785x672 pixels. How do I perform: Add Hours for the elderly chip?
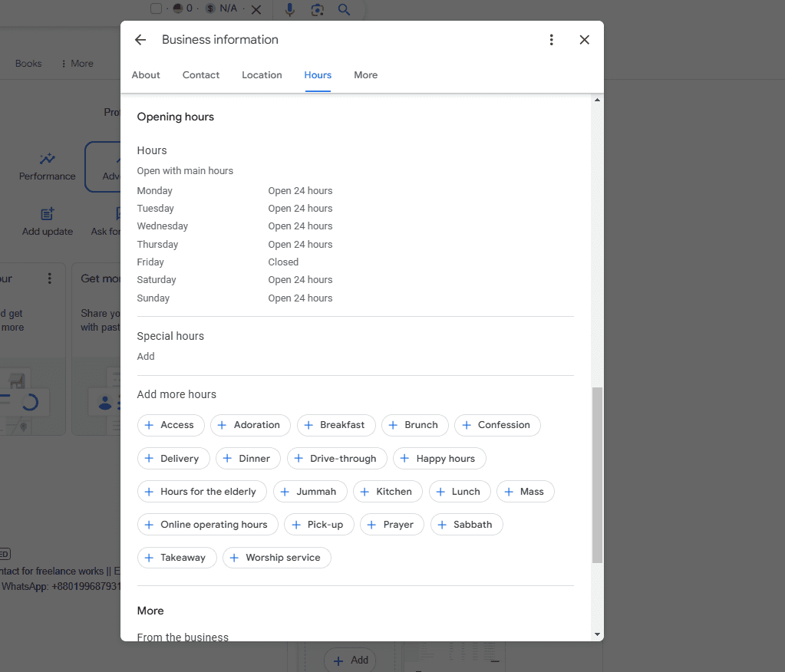pos(202,492)
